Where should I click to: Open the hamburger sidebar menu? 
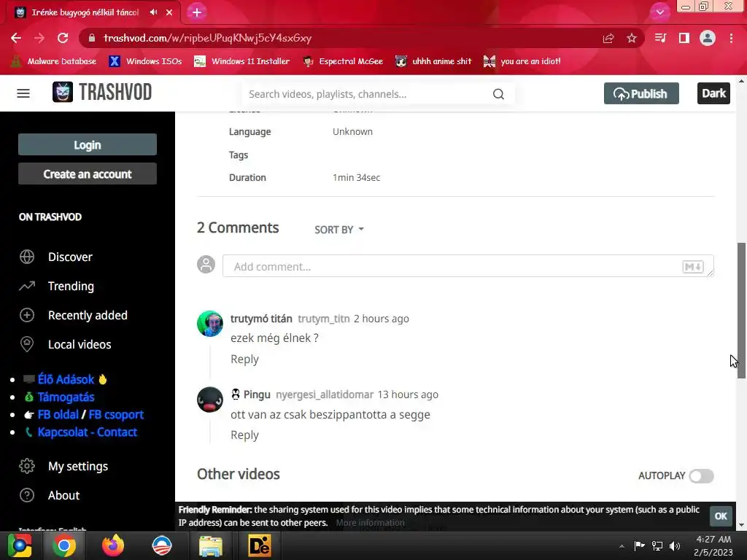click(x=23, y=93)
